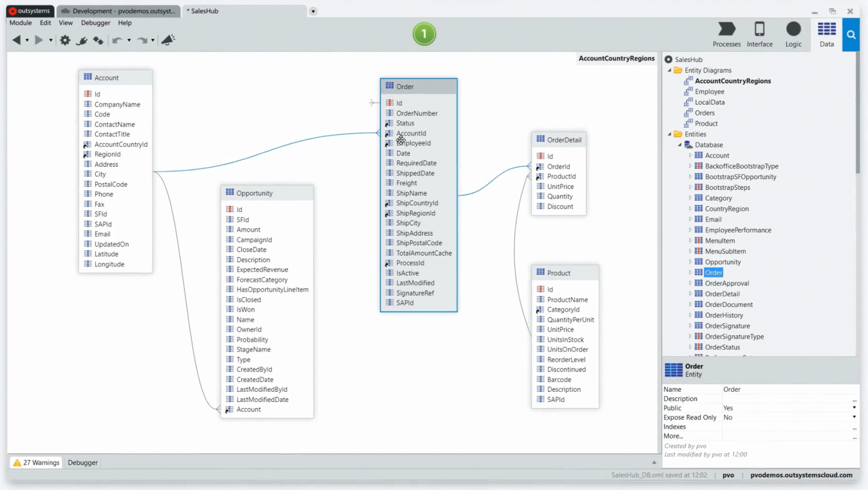Select the Employee entity diagram

point(709,92)
